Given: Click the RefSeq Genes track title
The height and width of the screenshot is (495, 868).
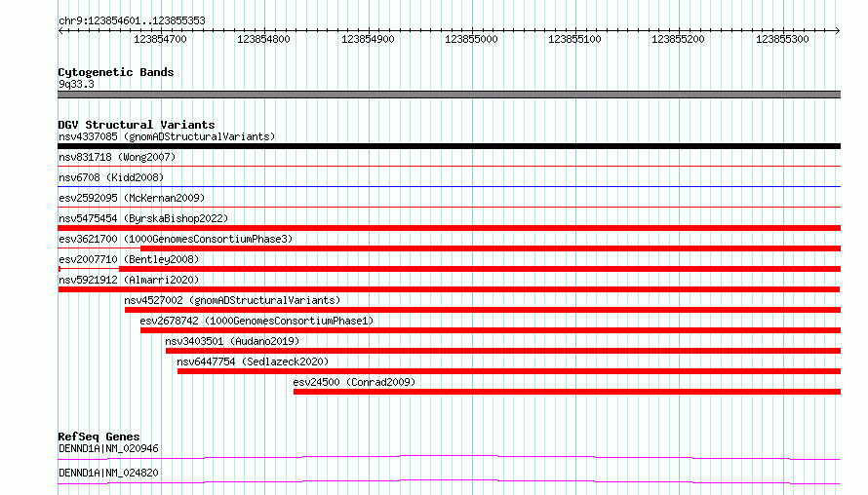Looking at the screenshot, I should (99, 437).
